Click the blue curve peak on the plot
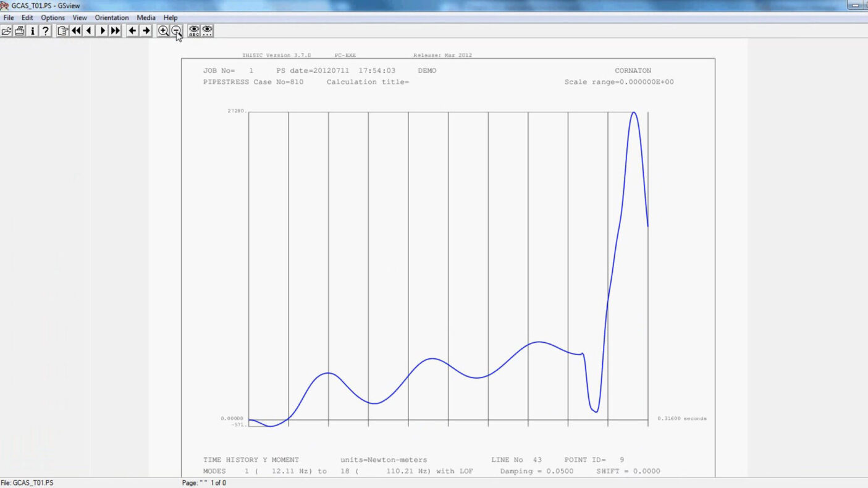Screen dimensions: 868x488 (x=633, y=113)
